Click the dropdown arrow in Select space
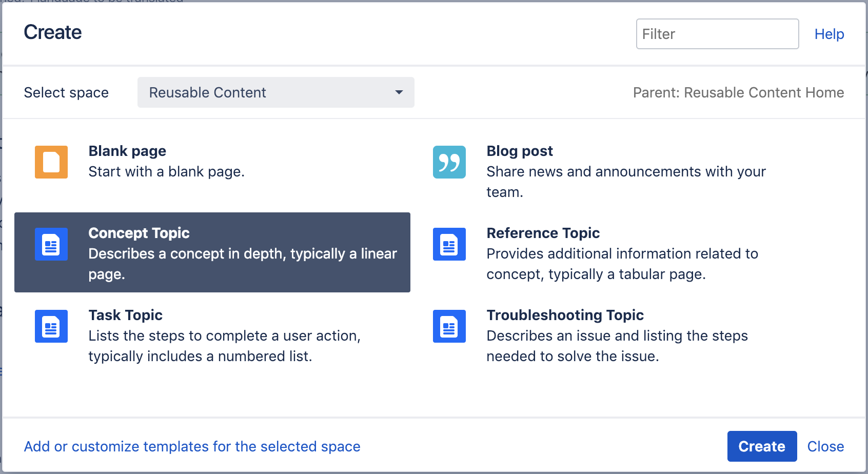 [399, 92]
